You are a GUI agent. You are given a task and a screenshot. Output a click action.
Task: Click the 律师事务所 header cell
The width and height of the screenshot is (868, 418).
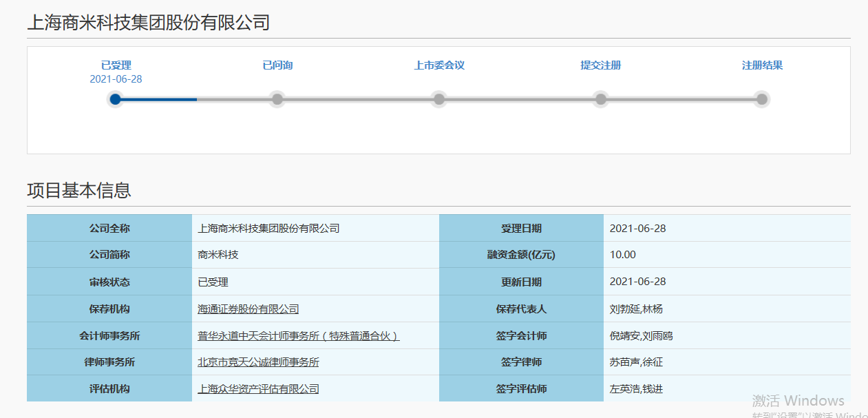[109, 362]
